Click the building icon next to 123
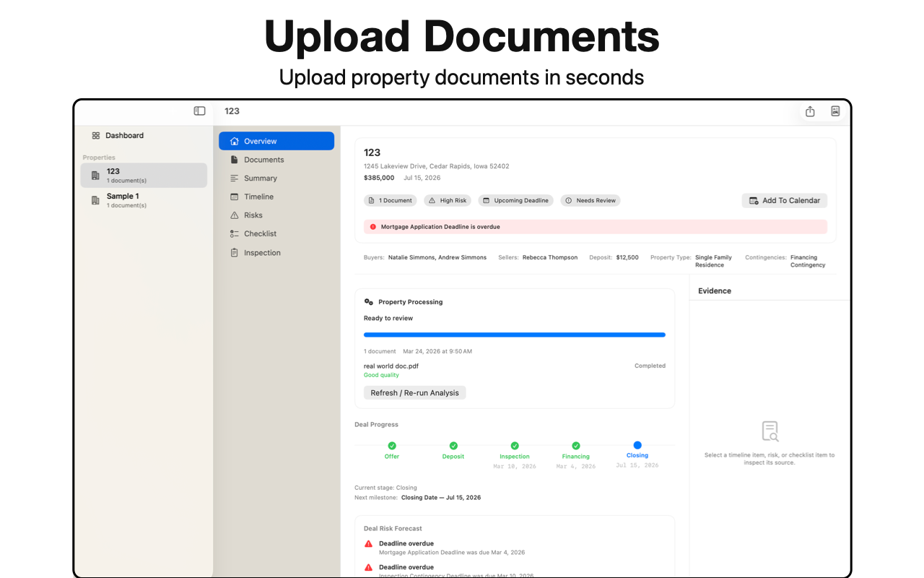The image size is (924, 578). click(x=95, y=176)
